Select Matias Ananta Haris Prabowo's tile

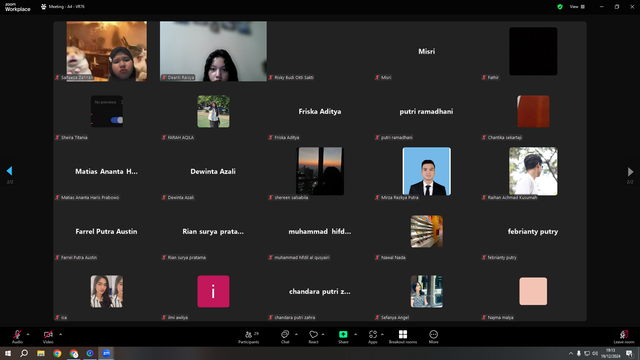click(x=107, y=171)
